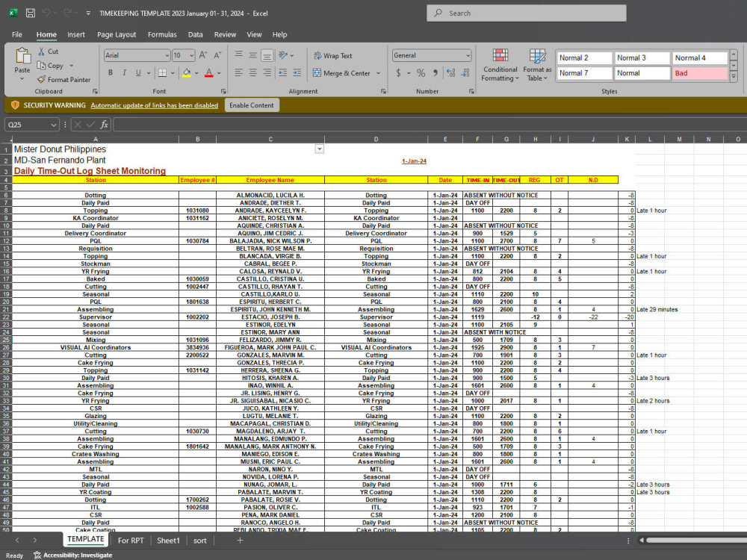Click Merge & Center button

(341, 73)
